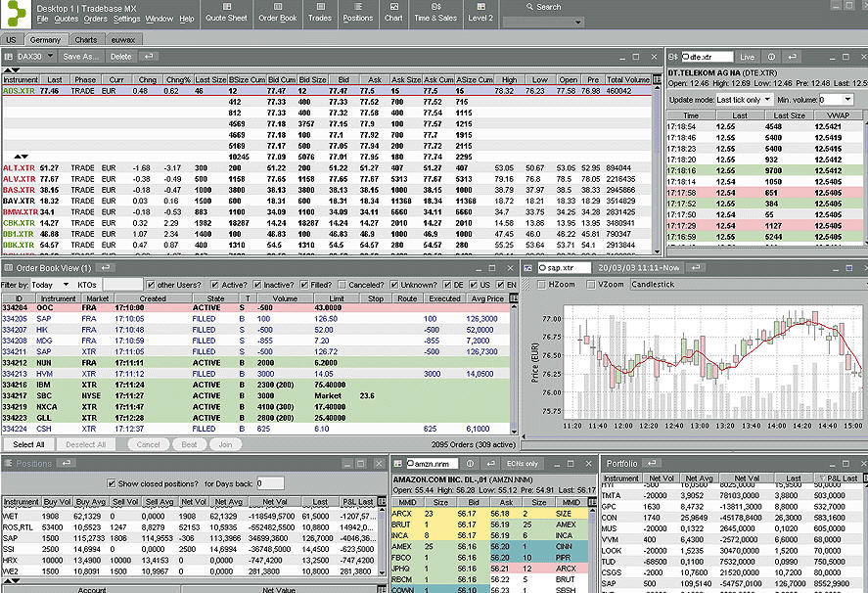
Task: Enable the 'Canceled?' filter checkbox
Action: click(343, 285)
